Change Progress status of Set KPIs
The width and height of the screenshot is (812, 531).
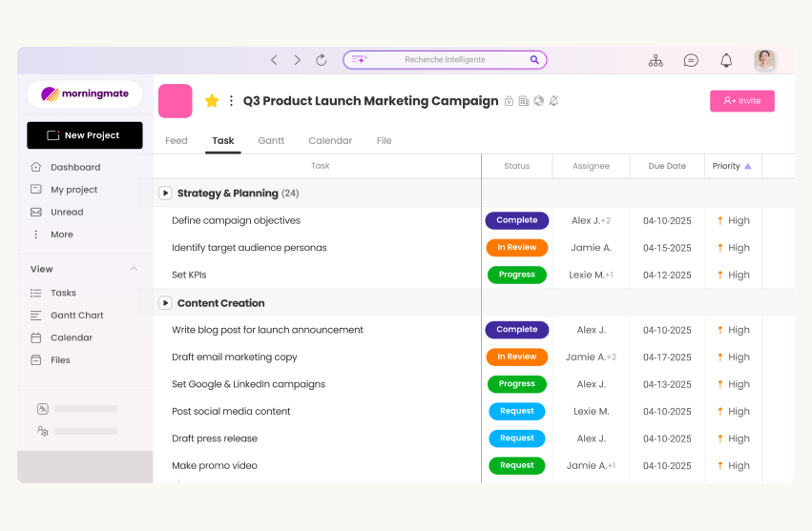517,275
